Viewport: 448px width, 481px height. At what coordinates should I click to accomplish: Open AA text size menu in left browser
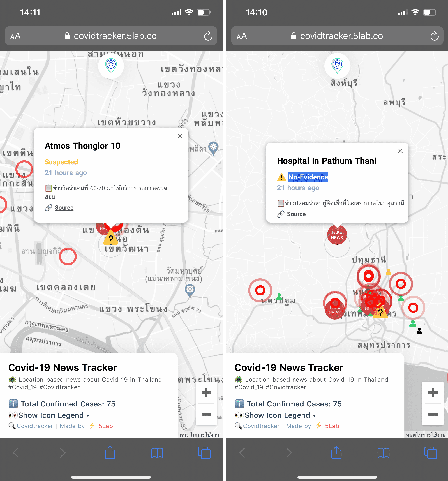click(x=15, y=36)
